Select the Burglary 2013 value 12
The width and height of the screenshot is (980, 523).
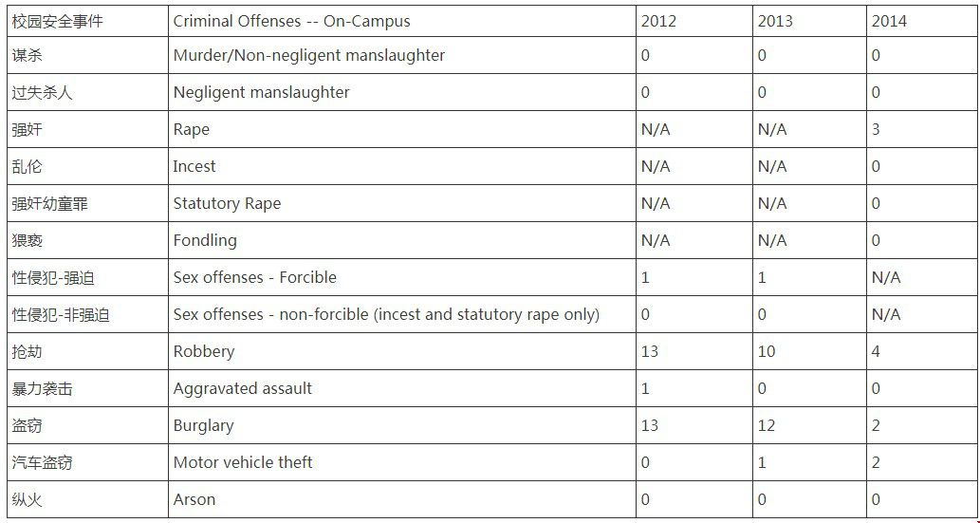[767, 425]
